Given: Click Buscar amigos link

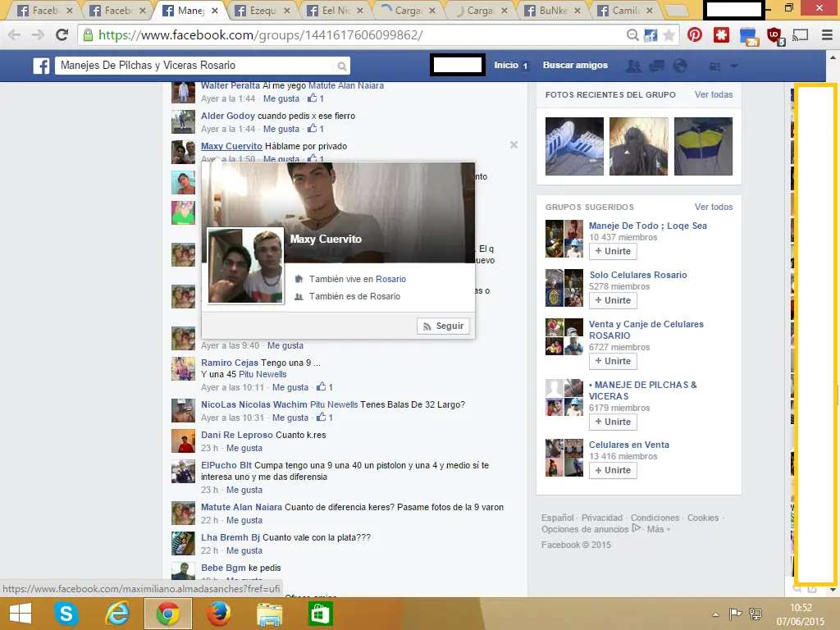Looking at the screenshot, I should coord(575,66).
